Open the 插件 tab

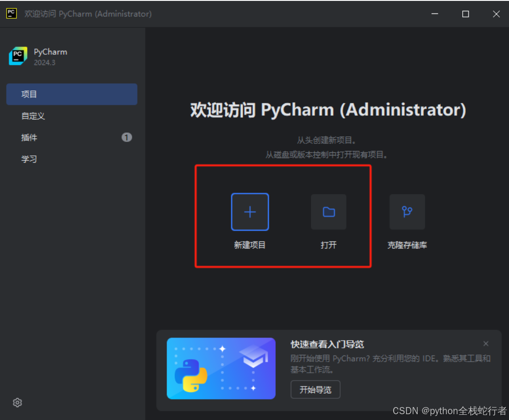72,137
